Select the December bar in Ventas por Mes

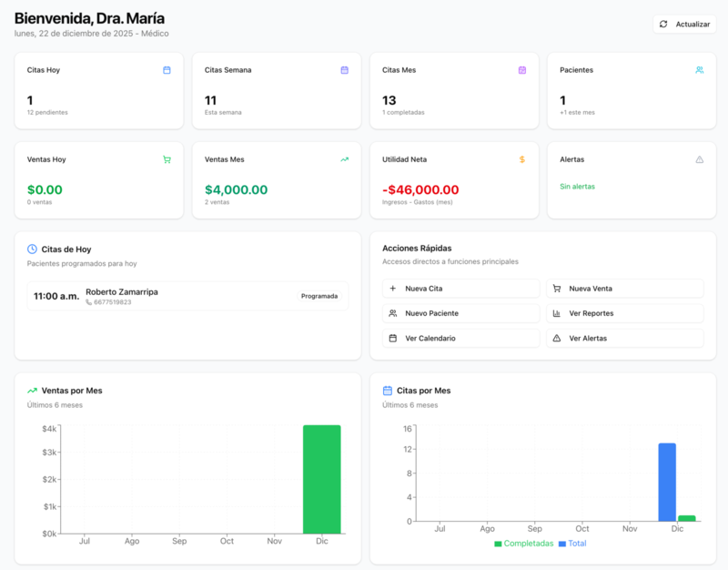click(x=320, y=473)
